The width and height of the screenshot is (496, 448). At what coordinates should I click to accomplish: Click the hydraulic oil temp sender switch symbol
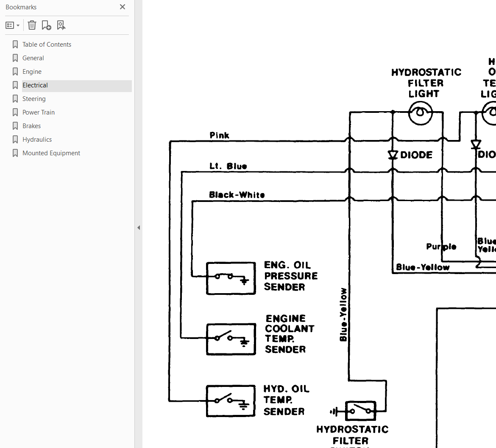tap(231, 401)
